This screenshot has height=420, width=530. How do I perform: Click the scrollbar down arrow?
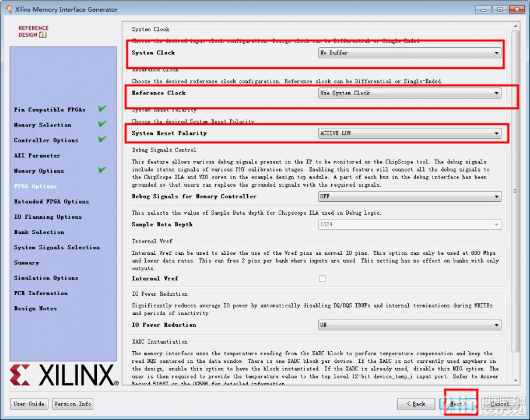515,380
